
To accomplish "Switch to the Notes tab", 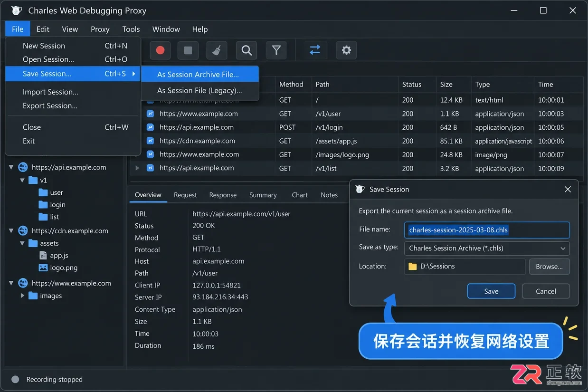I will pos(329,195).
